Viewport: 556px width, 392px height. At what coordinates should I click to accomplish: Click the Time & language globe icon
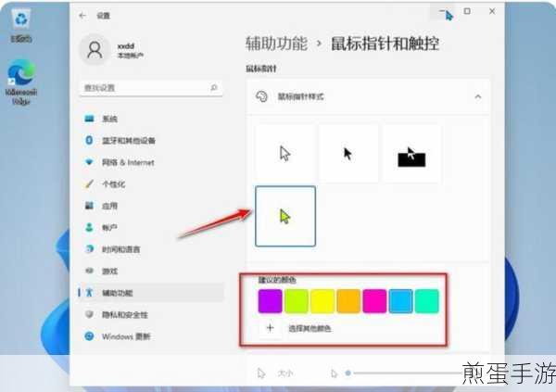(89, 249)
